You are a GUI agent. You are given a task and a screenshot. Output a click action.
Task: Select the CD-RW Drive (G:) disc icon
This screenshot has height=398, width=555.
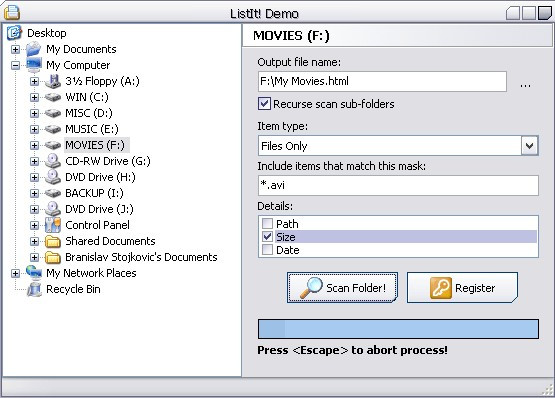click(x=53, y=161)
